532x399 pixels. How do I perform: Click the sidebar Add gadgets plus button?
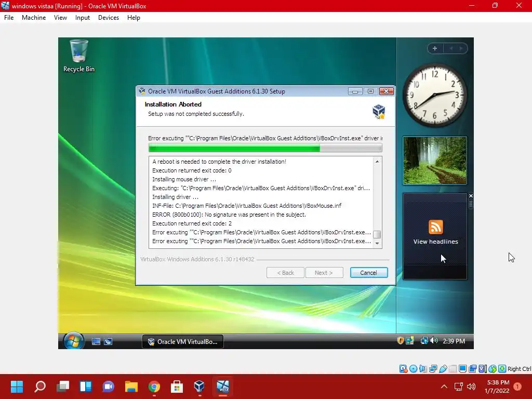click(x=435, y=48)
